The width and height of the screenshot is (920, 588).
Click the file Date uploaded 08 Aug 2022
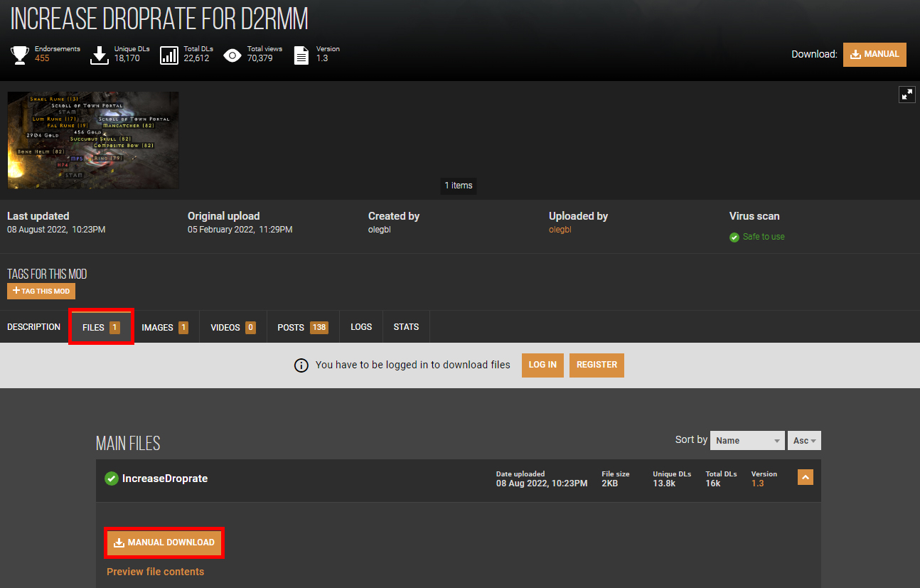click(x=542, y=483)
